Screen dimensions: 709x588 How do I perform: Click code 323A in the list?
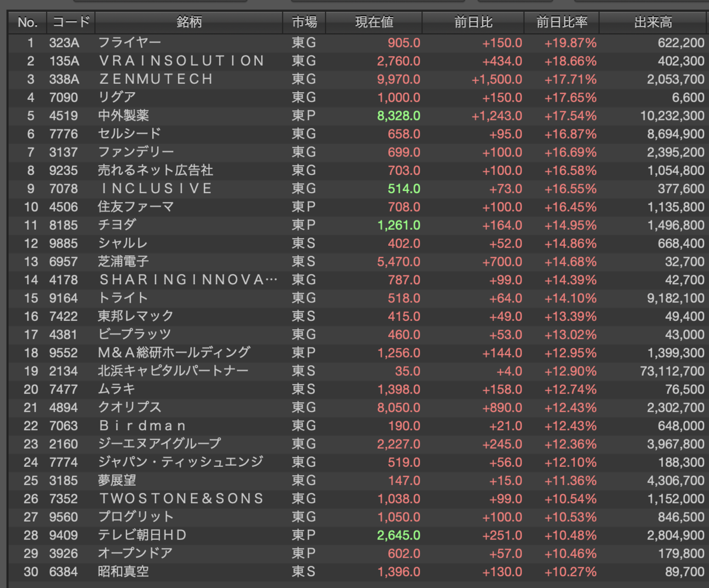(x=64, y=43)
